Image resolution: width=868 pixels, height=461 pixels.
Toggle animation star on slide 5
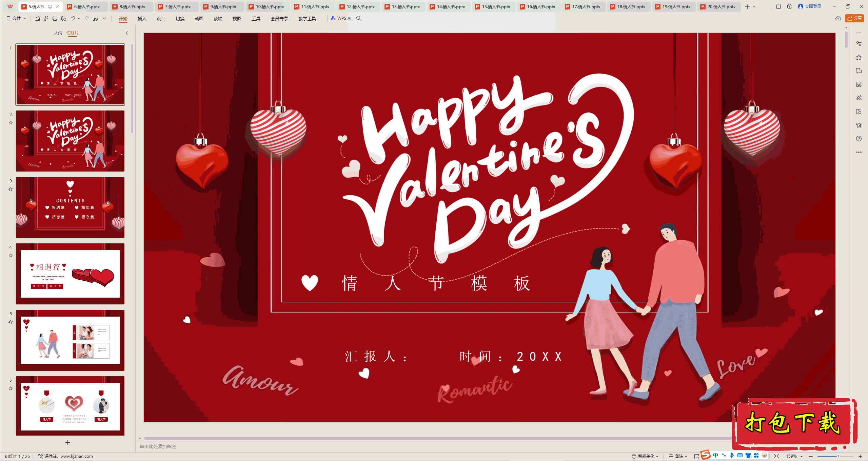[11, 322]
